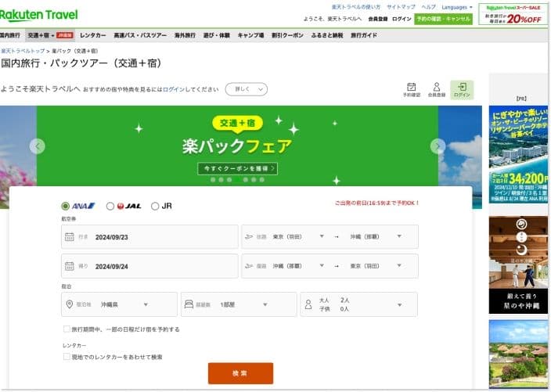Check the search rental car together option

67,357
